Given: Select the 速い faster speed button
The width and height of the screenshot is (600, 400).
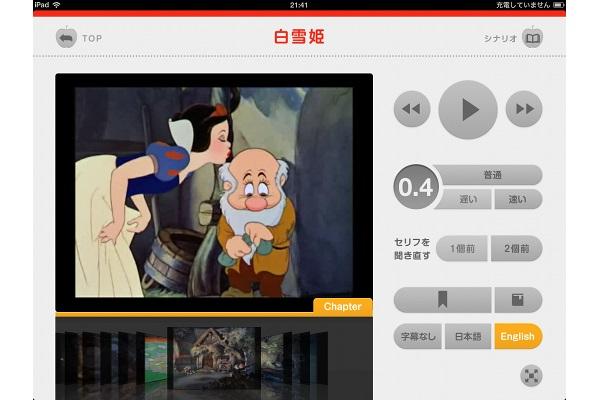Looking at the screenshot, I should point(518,199).
